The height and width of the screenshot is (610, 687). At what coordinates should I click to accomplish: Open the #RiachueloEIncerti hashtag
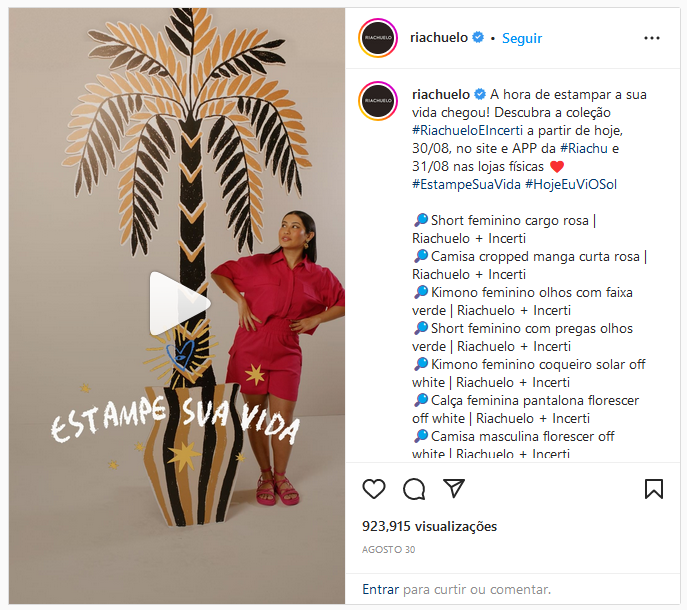tap(467, 130)
